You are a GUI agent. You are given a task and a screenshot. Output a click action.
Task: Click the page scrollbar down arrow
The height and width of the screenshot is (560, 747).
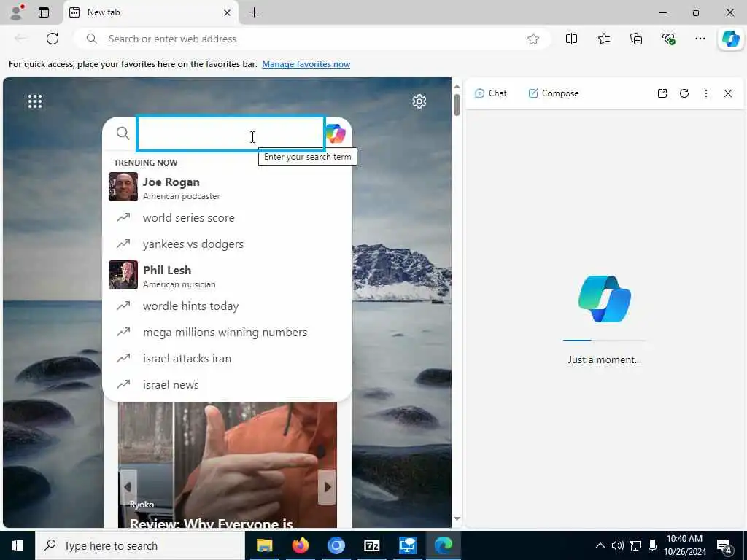[457, 518]
